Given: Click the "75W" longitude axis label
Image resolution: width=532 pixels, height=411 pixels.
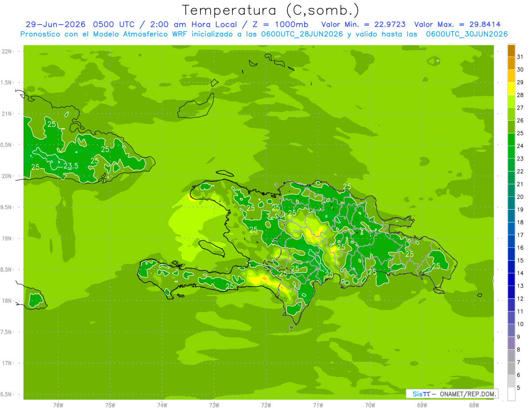Looking at the screenshot, I should [110, 405].
